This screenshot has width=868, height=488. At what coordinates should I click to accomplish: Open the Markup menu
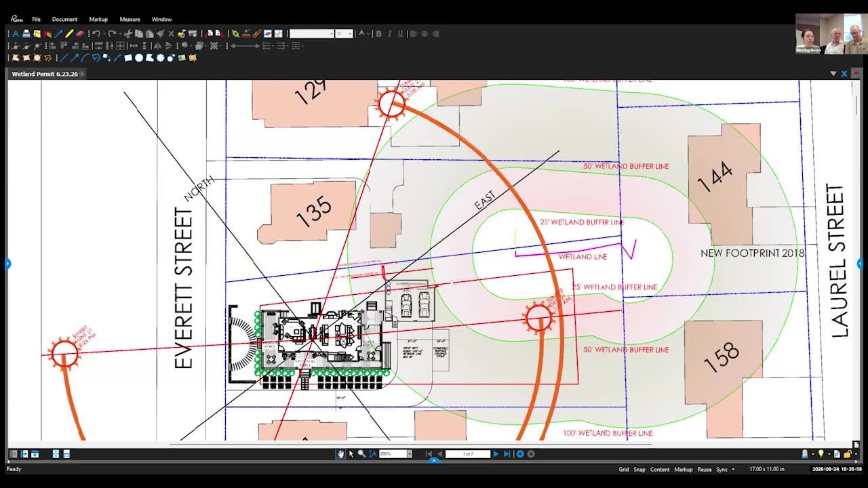click(x=98, y=19)
